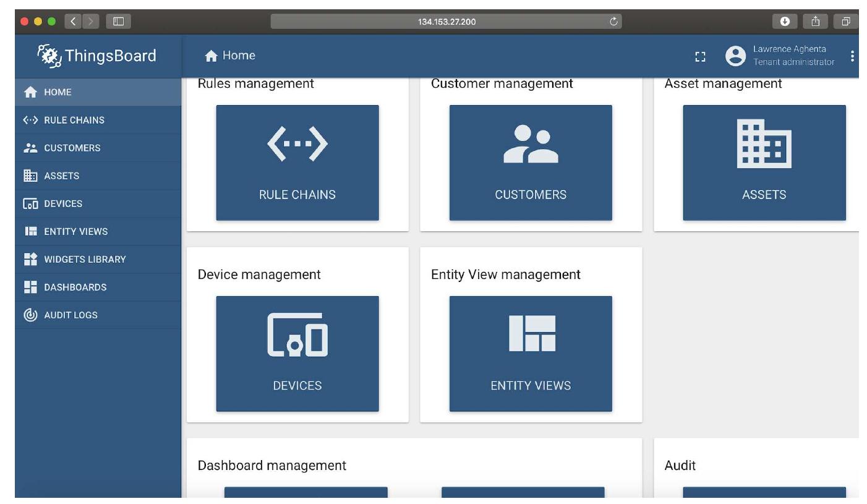Navigate to Devices in sidebar
The image size is (867, 504).
click(62, 203)
